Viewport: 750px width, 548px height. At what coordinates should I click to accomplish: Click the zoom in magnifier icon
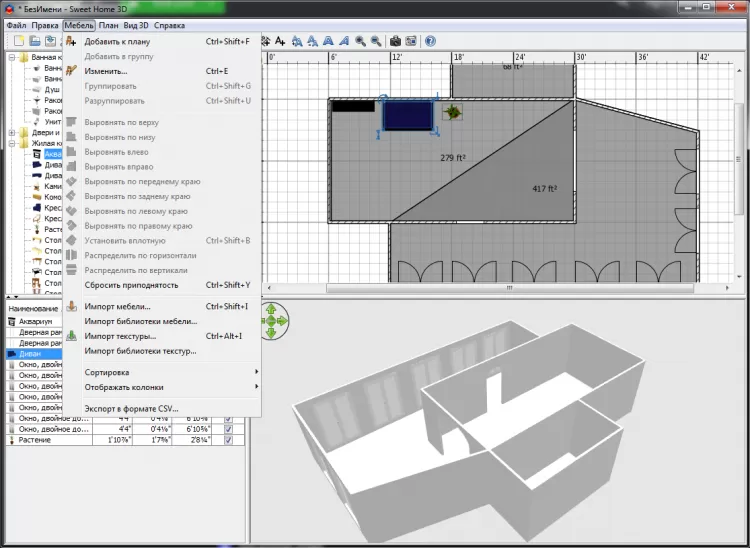(360, 41)
